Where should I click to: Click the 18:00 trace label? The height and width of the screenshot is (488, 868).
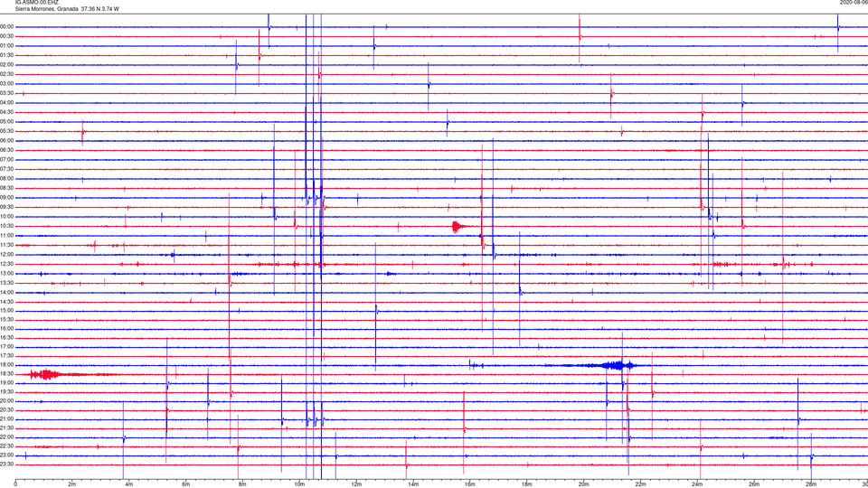click(x=7, y=365)
